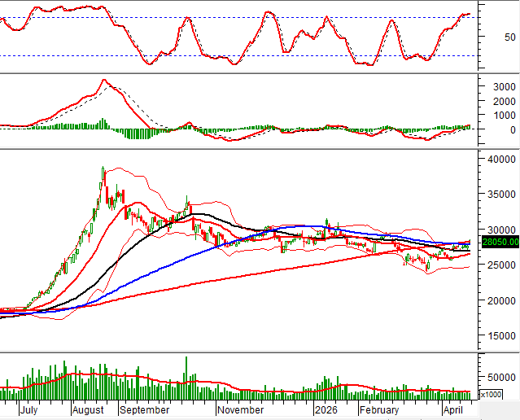Select the July label on time axis

click(x=28, y=412)
